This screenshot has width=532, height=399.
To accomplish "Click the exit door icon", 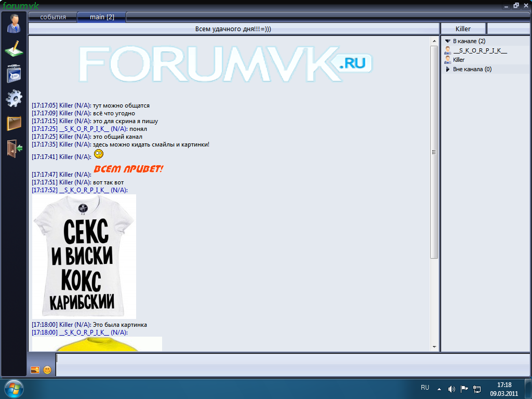I will pyautogui.click(x=15, y=148).
